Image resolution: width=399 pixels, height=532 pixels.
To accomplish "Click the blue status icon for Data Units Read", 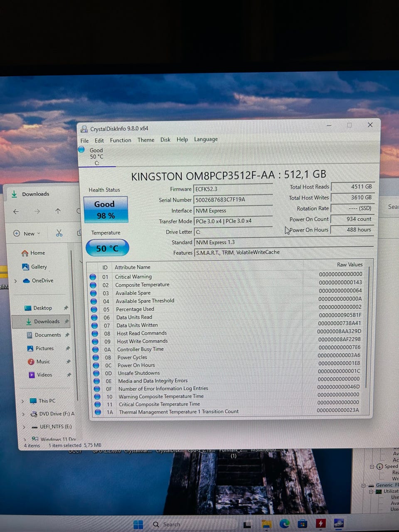I will [94, 318].
